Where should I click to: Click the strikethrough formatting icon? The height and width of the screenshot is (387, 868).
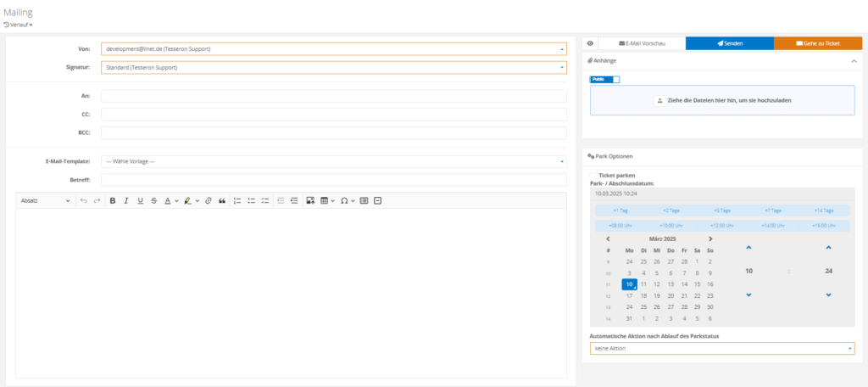click(x=153, y=201)
